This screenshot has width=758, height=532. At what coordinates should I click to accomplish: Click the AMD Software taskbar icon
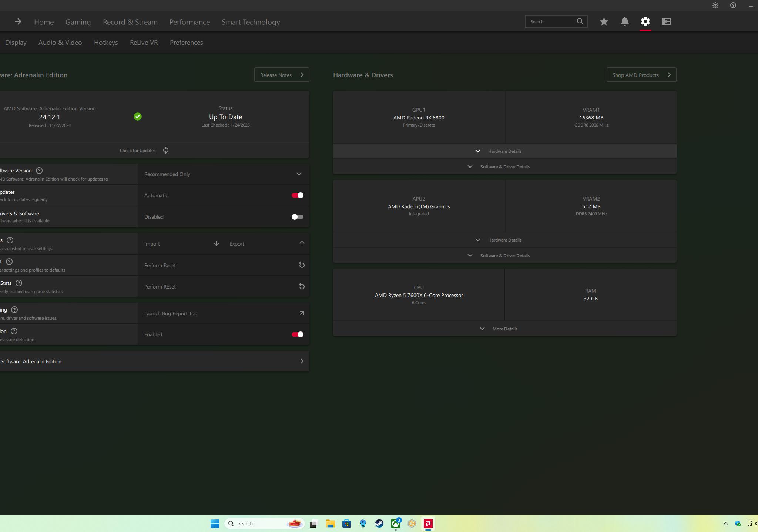pos(428,523)
